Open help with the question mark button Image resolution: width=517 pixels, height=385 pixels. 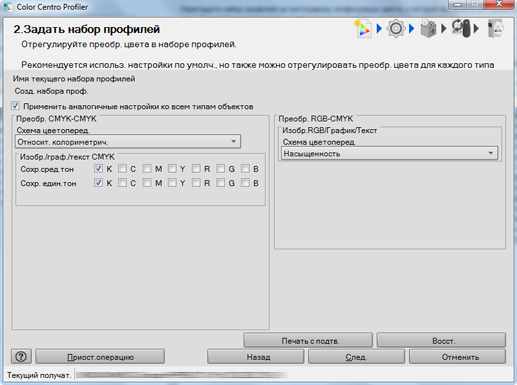[x=21, y=357]
